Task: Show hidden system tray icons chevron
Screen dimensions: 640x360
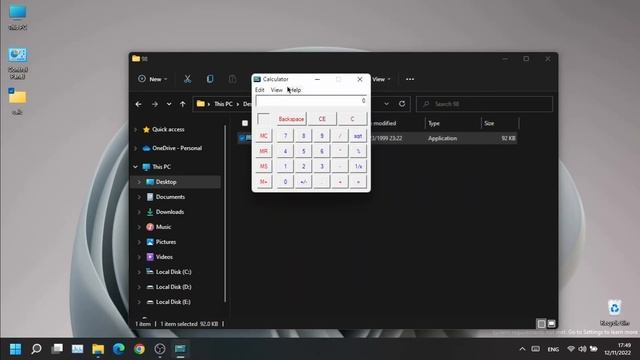Action: pos(522,349)
